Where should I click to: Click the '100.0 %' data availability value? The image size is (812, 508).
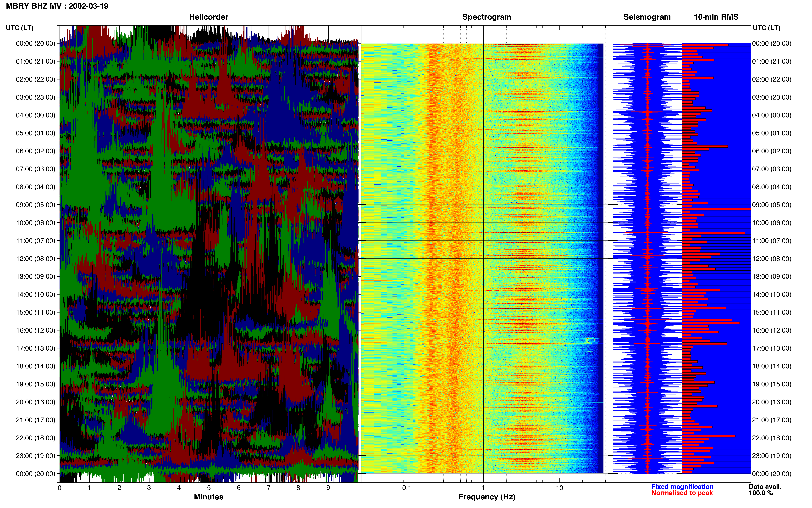(761, 493)
